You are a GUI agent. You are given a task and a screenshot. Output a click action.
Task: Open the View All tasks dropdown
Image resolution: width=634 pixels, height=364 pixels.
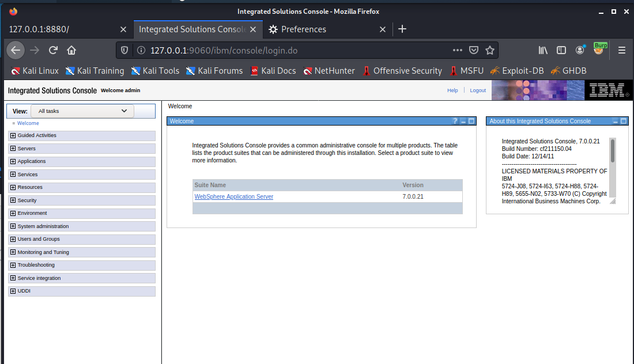(82, 111)
